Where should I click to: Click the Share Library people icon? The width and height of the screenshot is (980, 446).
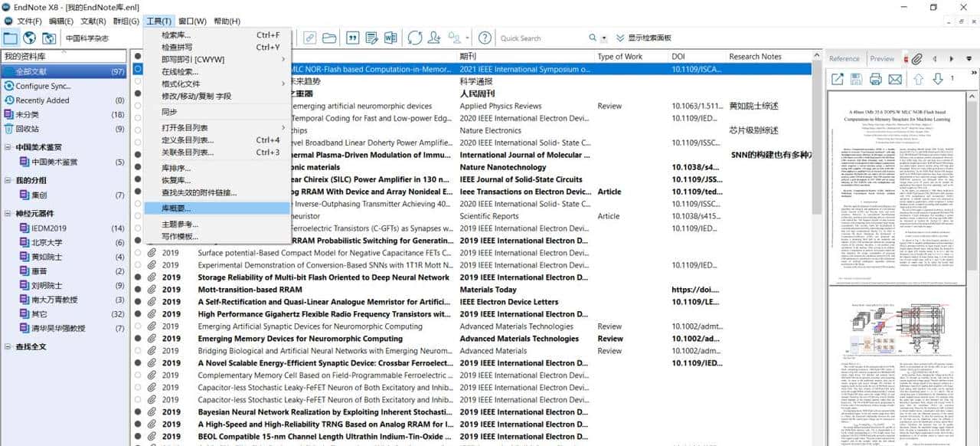434,38
